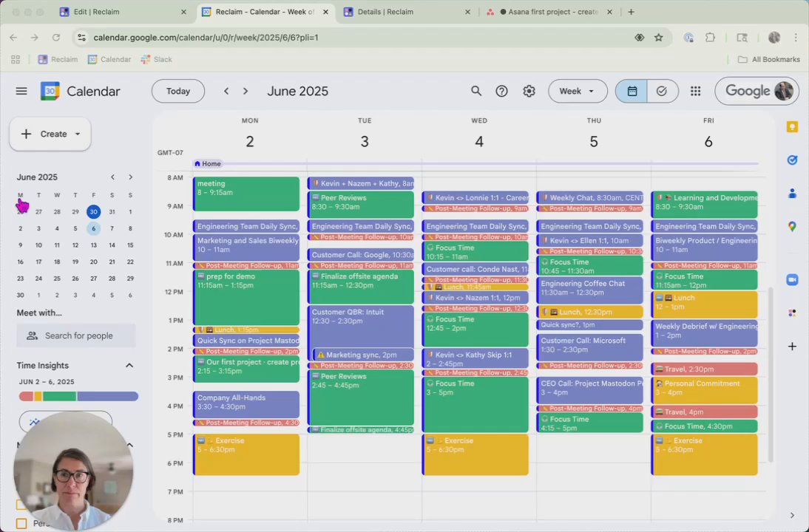Image resolution: width=809 pixels, height=532 pixels.
Task: Open the Calendar bookmark
Action: tap(109, 59)
